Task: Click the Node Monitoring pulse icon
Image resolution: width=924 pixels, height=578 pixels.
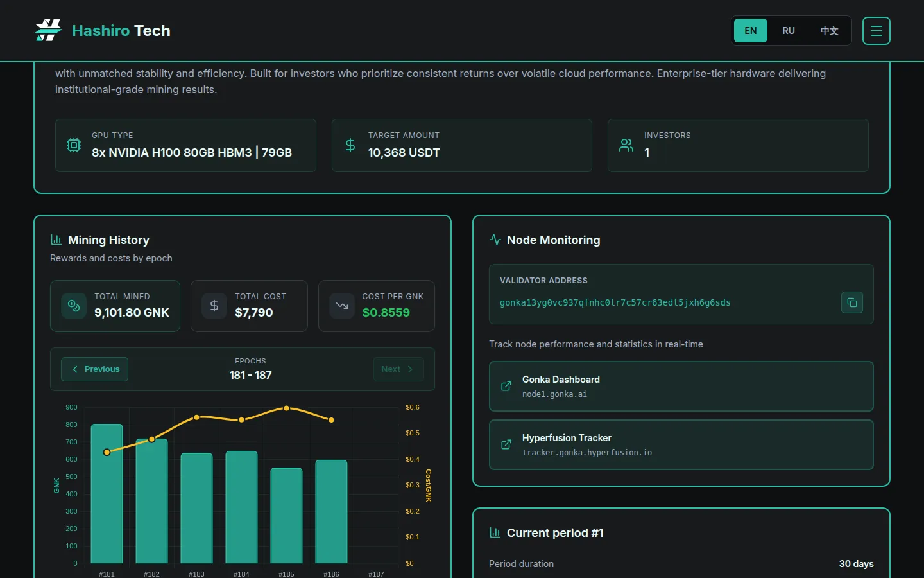Action: 495,240
